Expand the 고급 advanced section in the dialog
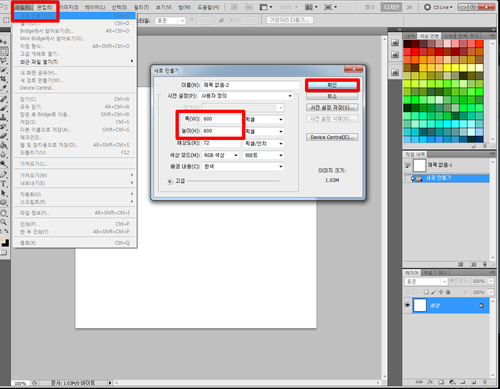 tap(170, 181)
